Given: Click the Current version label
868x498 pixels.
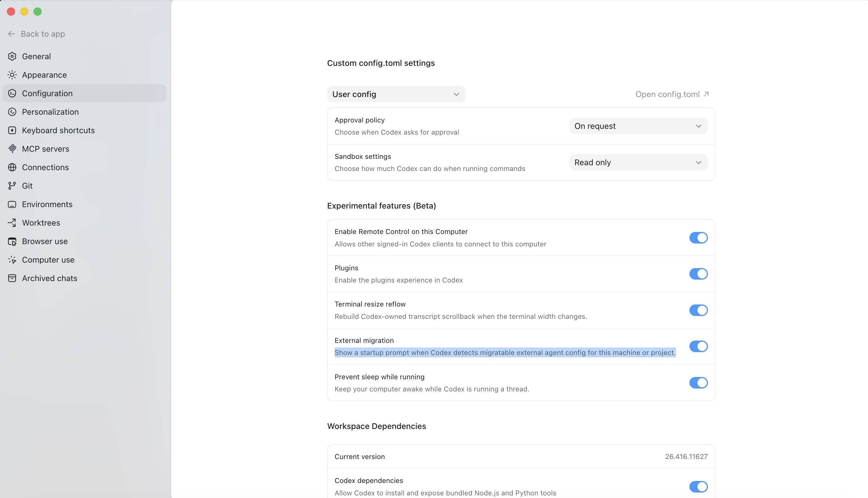Looking at the screenshot, I should pyautogui.click(x=359, y=457).
